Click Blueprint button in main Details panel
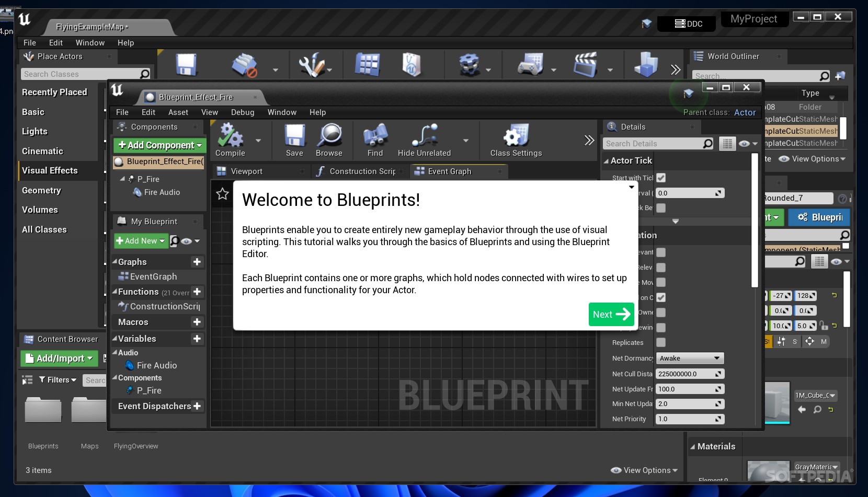This screenshot has width=868, height=497. tap(820, 217)
